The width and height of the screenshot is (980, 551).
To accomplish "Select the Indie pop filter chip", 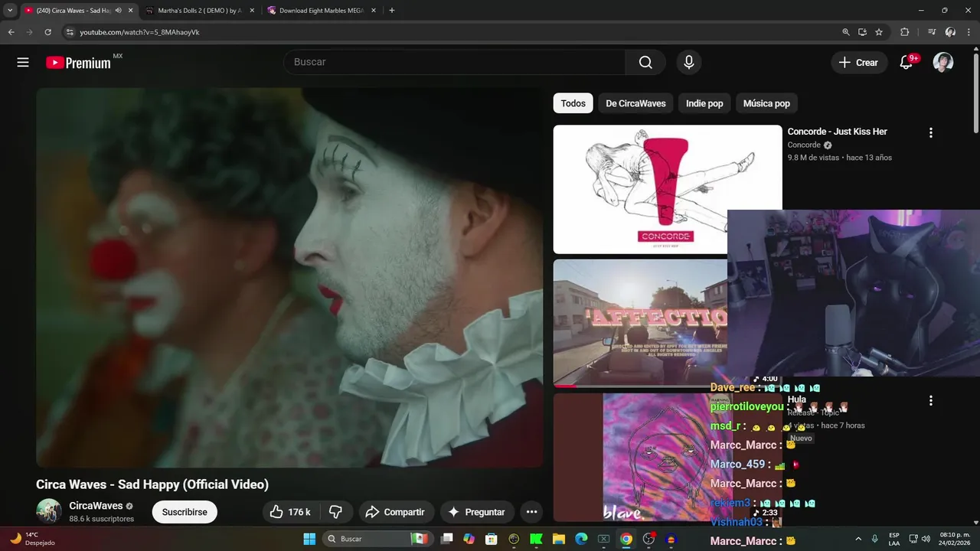I will [704, 103].
